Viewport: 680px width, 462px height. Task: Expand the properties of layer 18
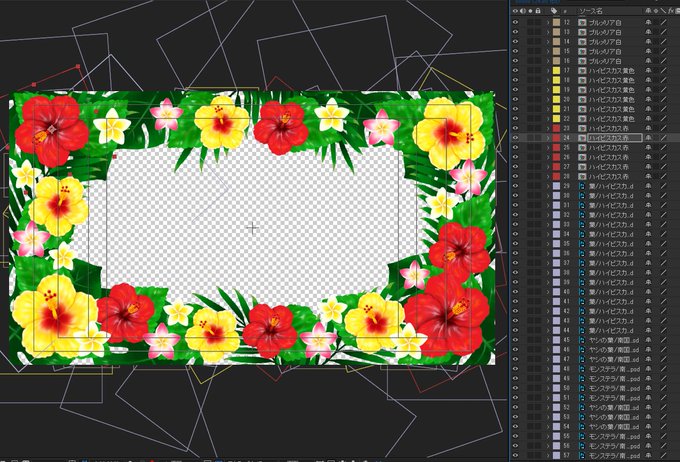coord(548,80)
